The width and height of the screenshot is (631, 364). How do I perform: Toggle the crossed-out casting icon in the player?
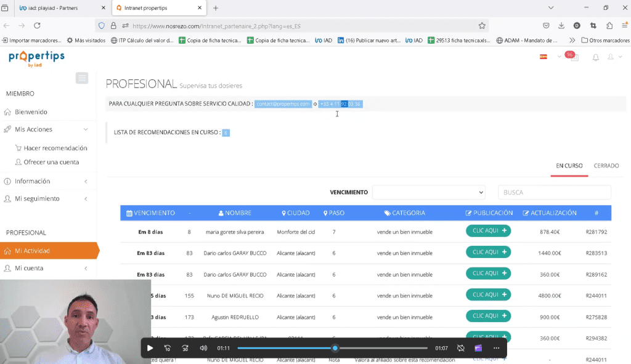[461, 348]
